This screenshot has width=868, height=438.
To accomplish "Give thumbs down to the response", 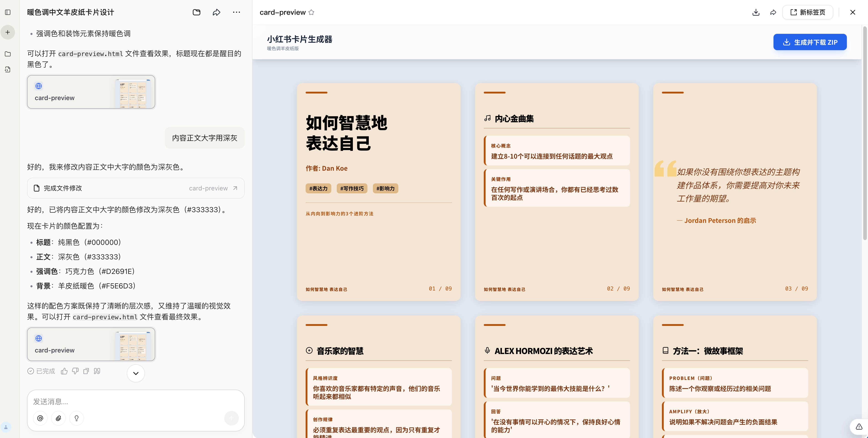I will pyautogui.click(x=75, y=371).
